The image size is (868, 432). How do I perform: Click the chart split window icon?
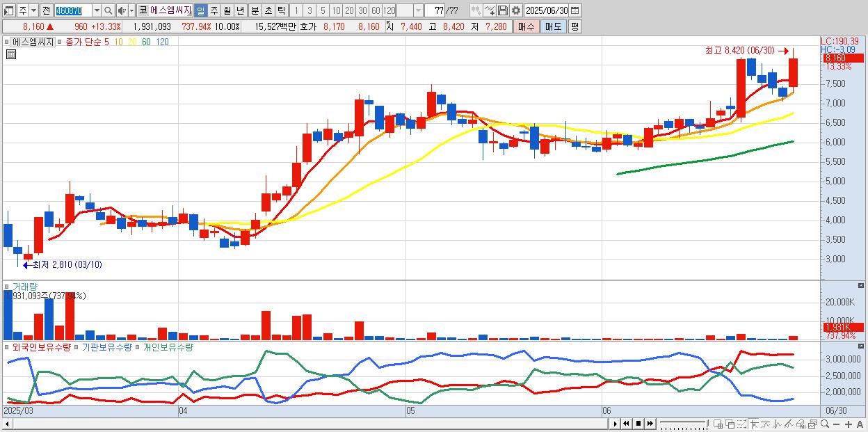click(x=718, y=424)
